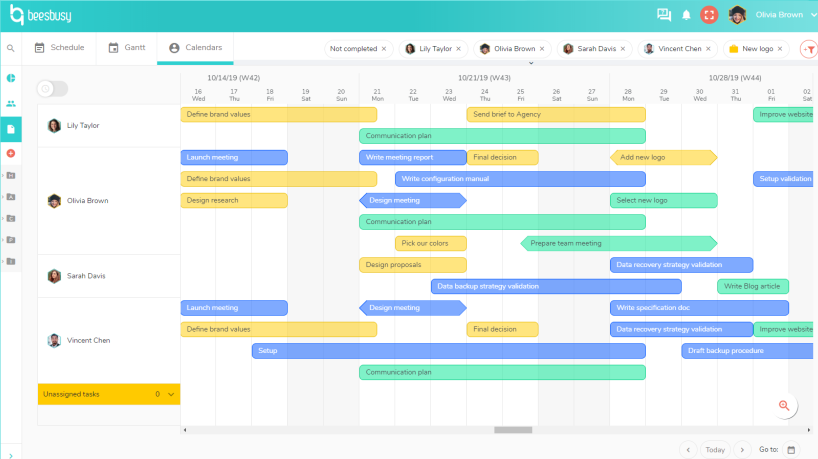Viewport: 818px width, 459px height.
Task: Open the A folder in sidebar
Action: pyautogui.click(x=11, y=197)
